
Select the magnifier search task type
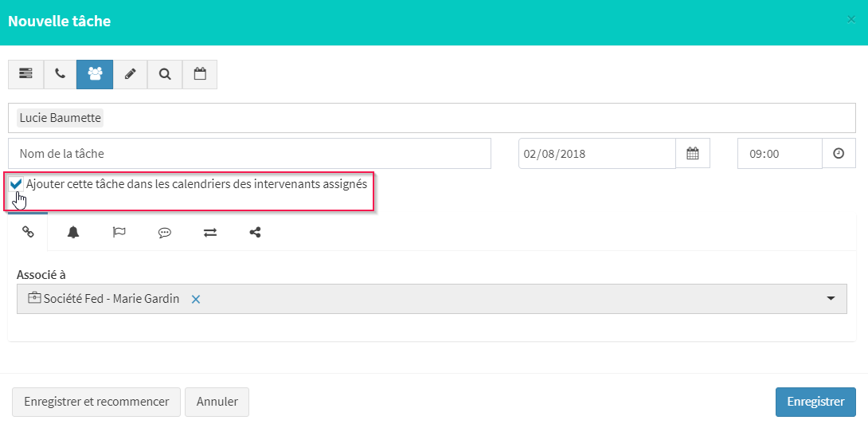tap(164, 74)
